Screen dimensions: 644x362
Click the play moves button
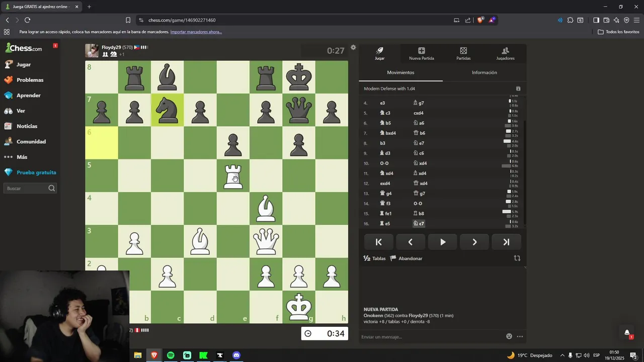point(442,242)
